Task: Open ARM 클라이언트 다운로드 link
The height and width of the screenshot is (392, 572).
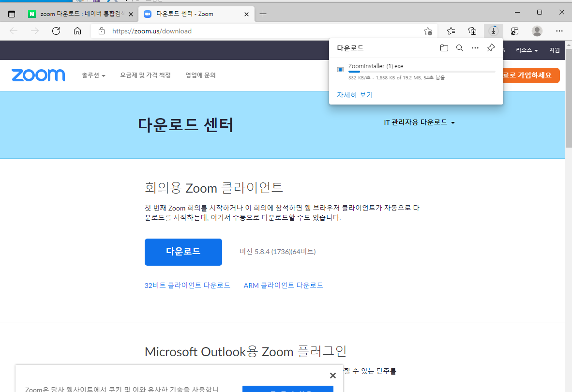Action: coord(283,285)
